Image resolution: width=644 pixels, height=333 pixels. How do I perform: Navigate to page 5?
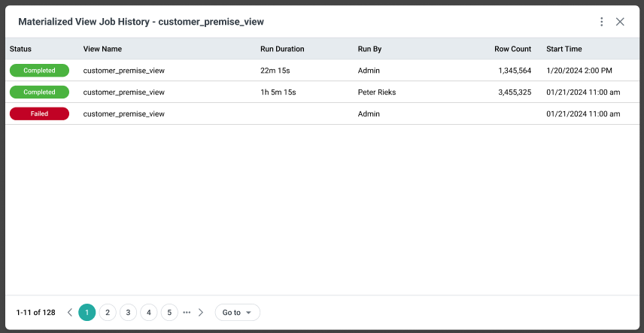[169, 312]
